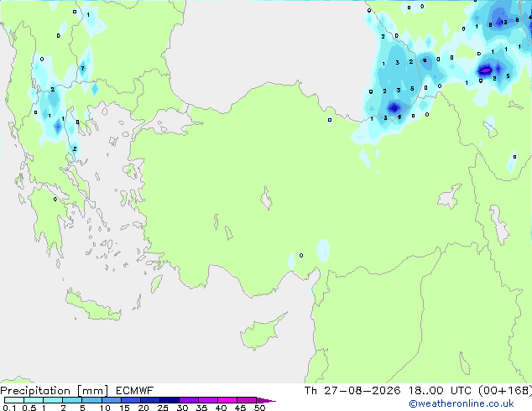
Task: Click the time "18..00 UTC"
Action: pyautogui.click(x=440, y=391)
